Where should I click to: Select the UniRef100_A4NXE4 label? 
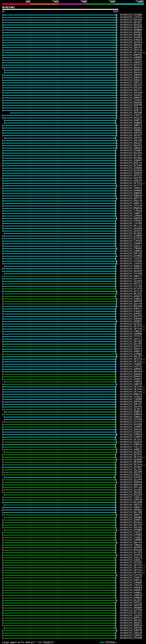pos(131,588)
